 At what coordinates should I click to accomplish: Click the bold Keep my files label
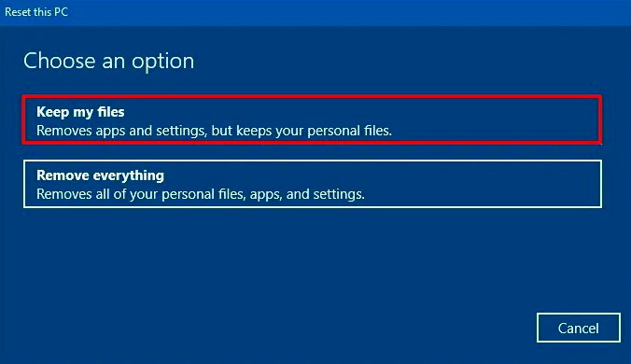coord(80,112)
